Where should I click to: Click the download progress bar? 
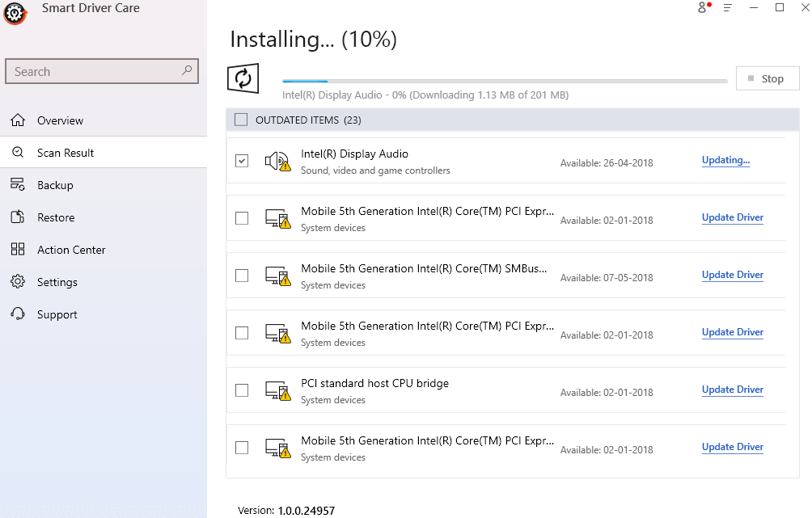[504, 80]
